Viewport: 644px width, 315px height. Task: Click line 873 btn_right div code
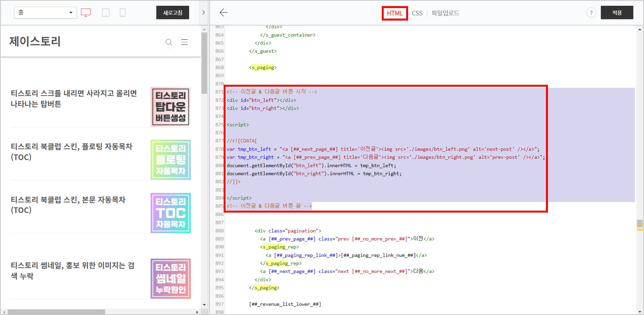(x=263, y=108)
